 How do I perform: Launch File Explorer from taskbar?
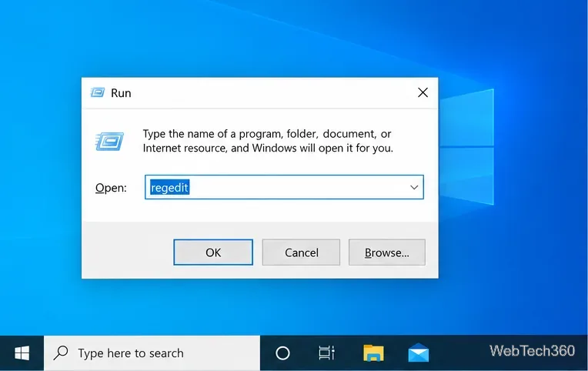[x=373, y=353]
